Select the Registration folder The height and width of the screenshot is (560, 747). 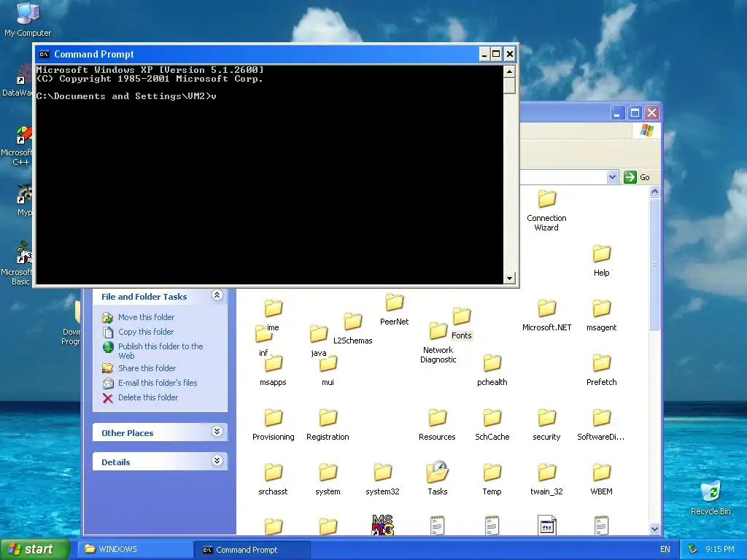[x=328, y=425]
